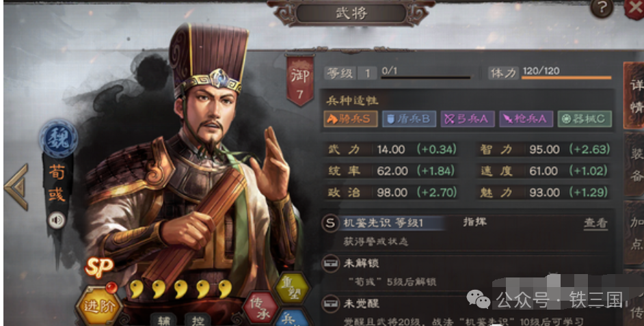The width and height of the screenshot is (644, 326).
Task: Select the 盾兵B troop type
Action: [x=409, y=119]
